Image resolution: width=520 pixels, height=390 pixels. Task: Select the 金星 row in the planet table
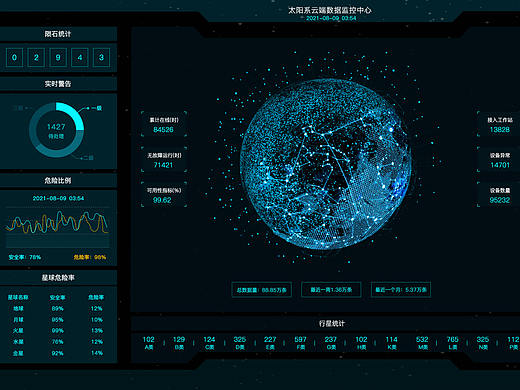[x=58, y=353]
